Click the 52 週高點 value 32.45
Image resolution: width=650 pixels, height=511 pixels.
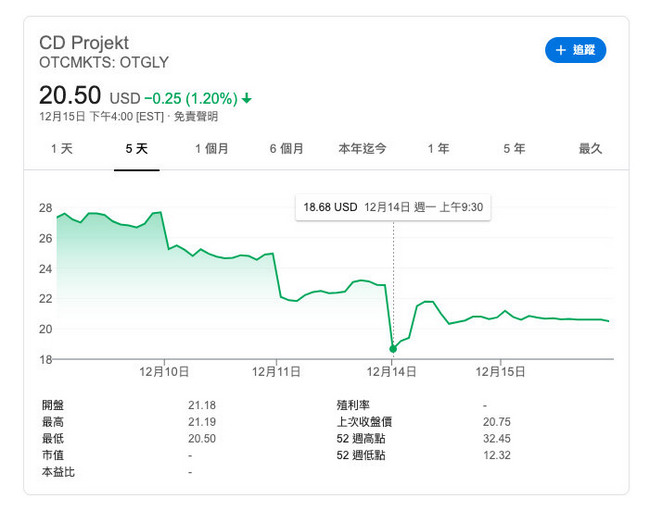tap(497, 438)
